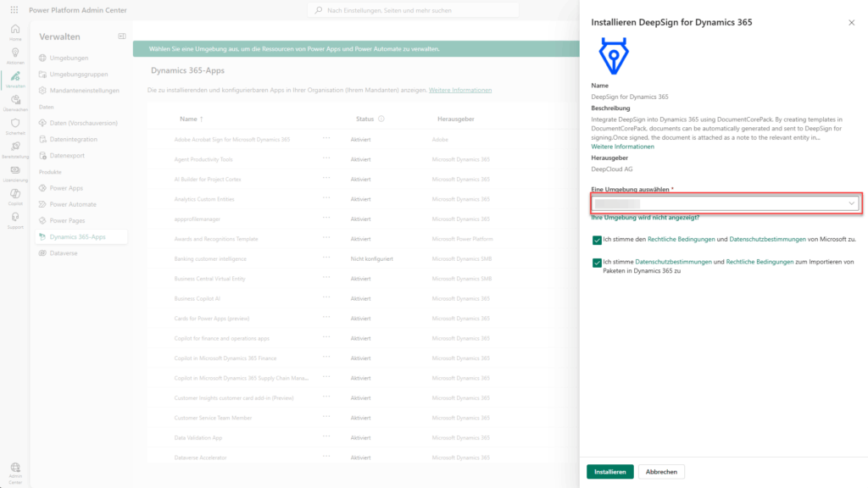Open more options for Analytics Custom Entities
This screenshot has height=488, width=868.
pos(326,198)
